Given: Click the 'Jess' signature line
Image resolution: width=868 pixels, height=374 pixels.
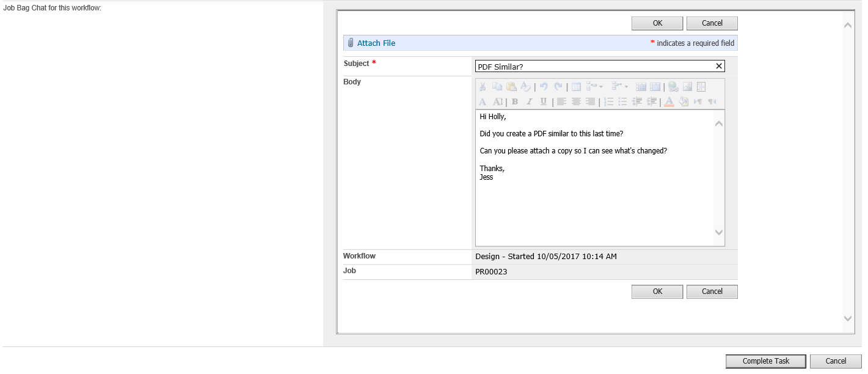Looking at the screenshot, I should 486,177.
